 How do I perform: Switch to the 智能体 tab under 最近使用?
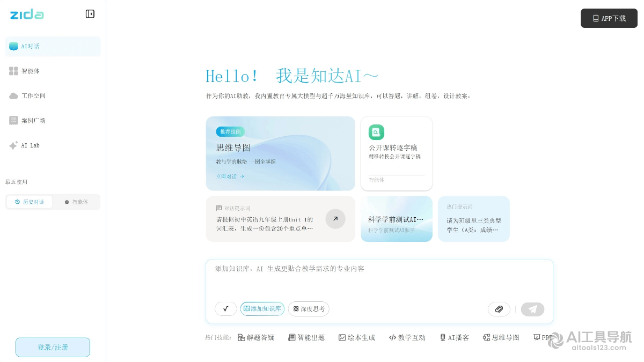click(76, 202)
